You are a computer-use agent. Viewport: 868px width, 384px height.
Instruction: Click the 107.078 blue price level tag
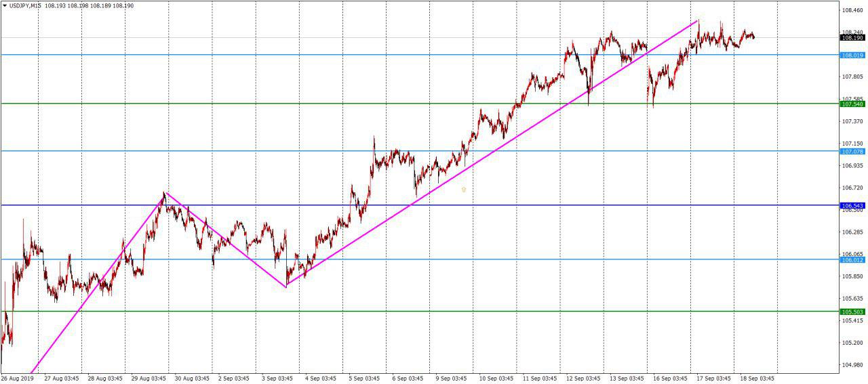[852, 151]
